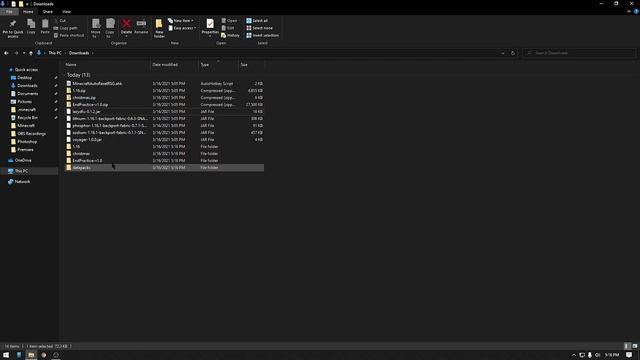Image resolution: width=640 pixels, height=360 pixels.
Task: Open Recycle Bin in the navigation pane
Action: pyautogui.click(x=27, y=118)
